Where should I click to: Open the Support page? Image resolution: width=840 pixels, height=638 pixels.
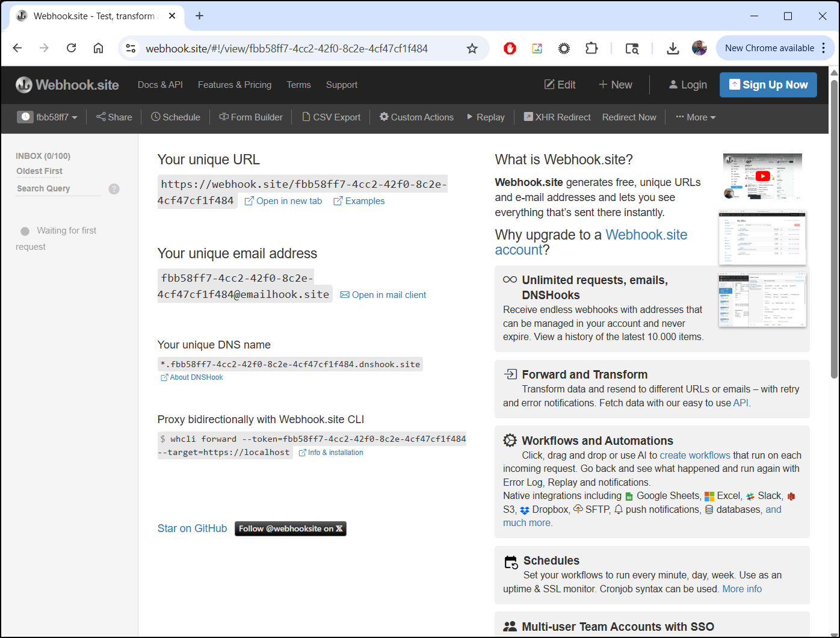[342, 85]
